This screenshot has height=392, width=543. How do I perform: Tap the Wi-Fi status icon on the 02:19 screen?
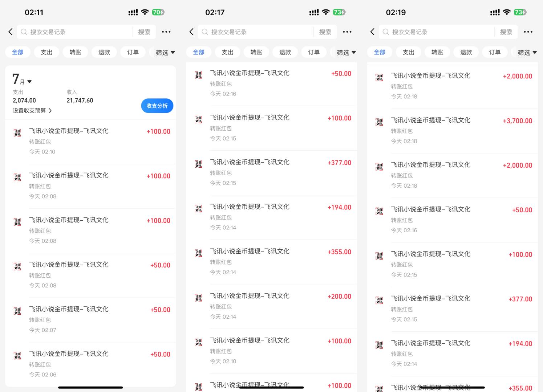[x=507, y=12]
